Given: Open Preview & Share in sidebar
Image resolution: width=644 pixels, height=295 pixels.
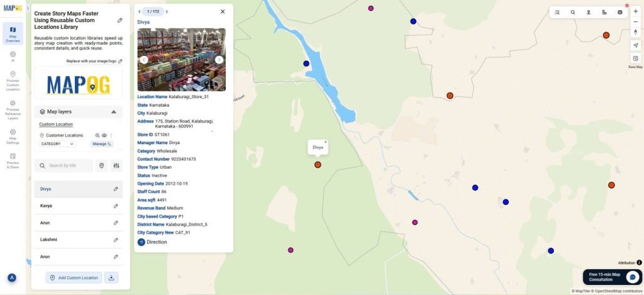Looking at the screenshot, I should [x=13, y=160].
